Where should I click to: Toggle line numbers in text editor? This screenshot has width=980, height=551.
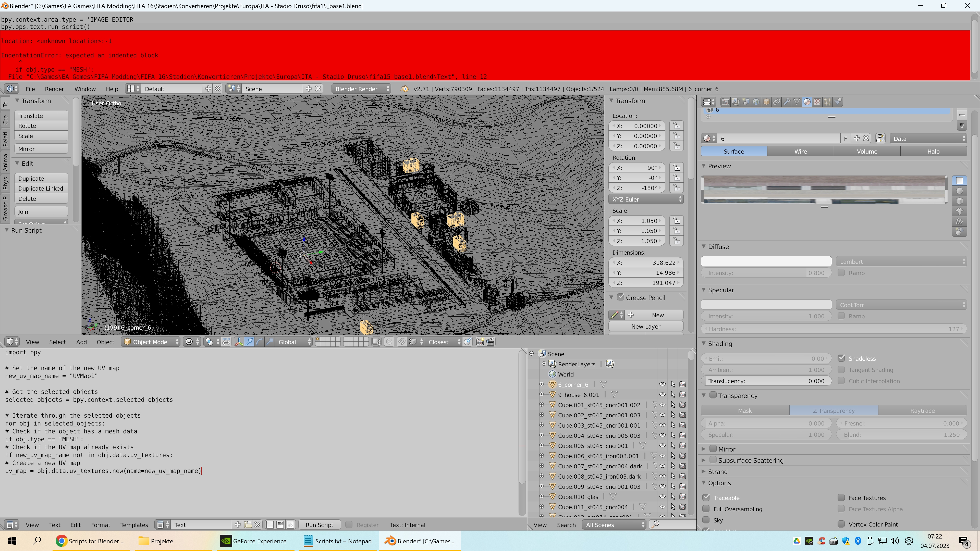coord(270,525)
